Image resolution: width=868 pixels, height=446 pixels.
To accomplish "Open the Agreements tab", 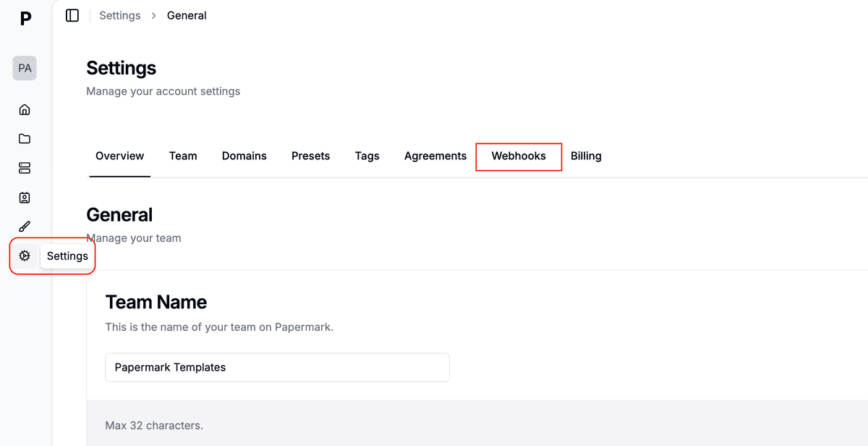I will 435,156.
